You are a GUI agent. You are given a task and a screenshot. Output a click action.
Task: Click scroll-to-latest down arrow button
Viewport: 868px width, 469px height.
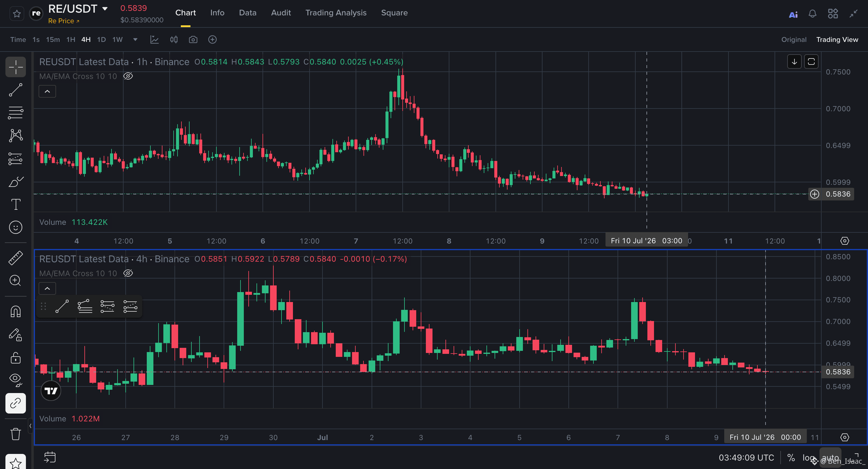click(794, 62)
